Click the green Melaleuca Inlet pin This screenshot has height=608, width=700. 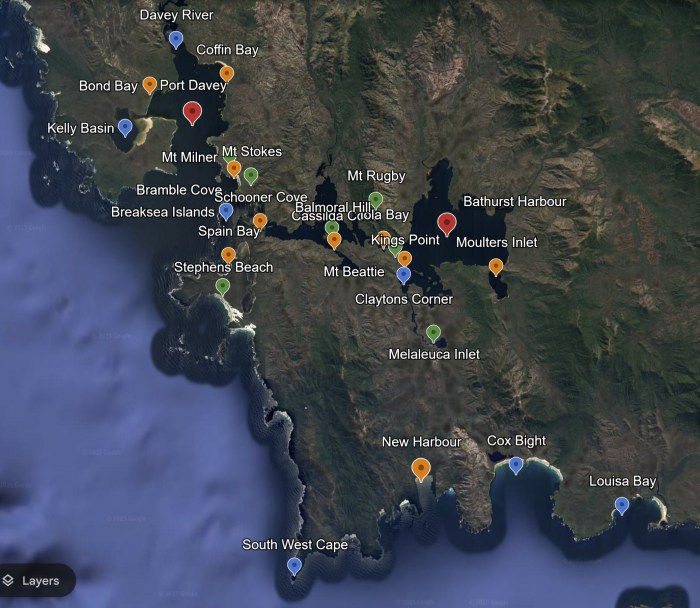click(x=433, y=333)
